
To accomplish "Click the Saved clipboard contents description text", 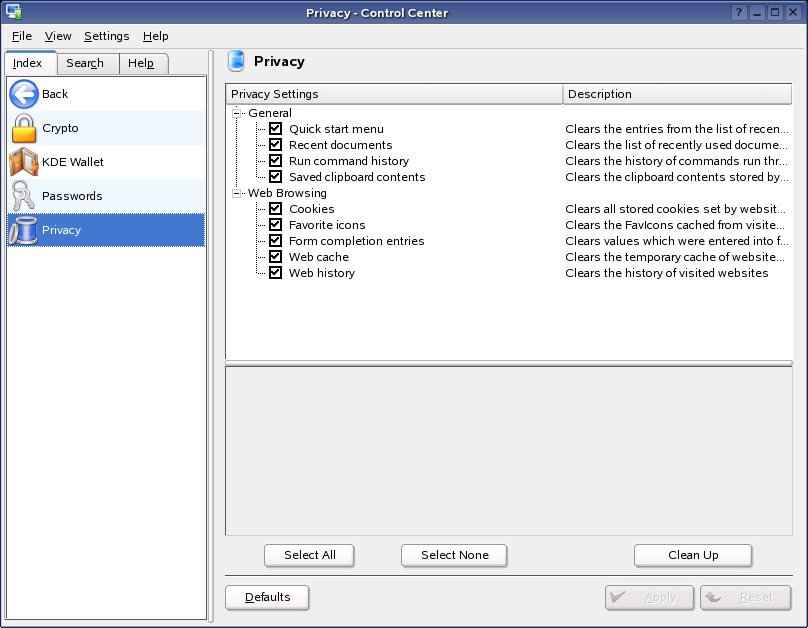I will click(677, 177).
